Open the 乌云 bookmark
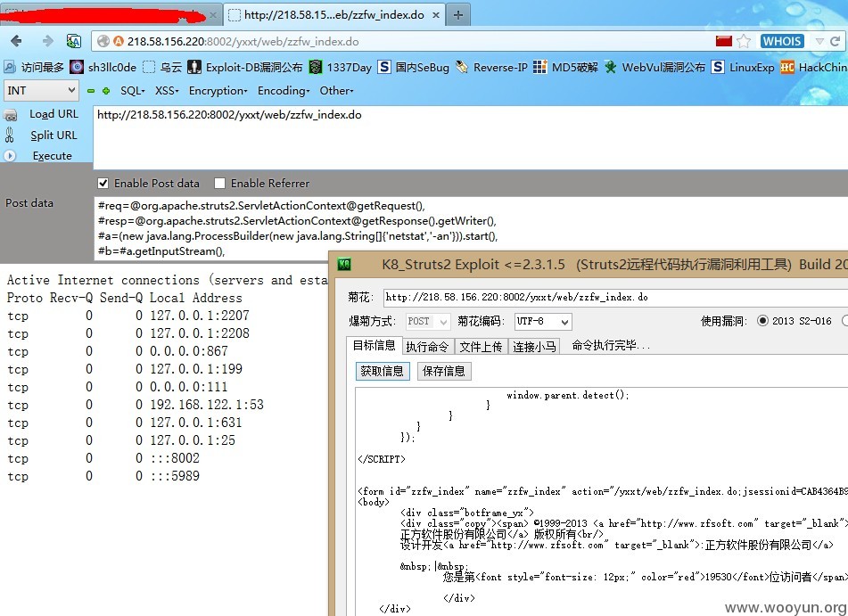This screenshot has height=616, width=848. coord(162,67)
